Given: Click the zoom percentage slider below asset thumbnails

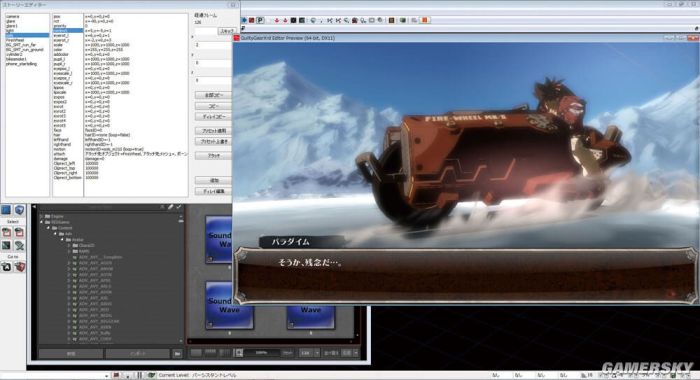Looking at the screenshot, I should (x=262, y=353).
